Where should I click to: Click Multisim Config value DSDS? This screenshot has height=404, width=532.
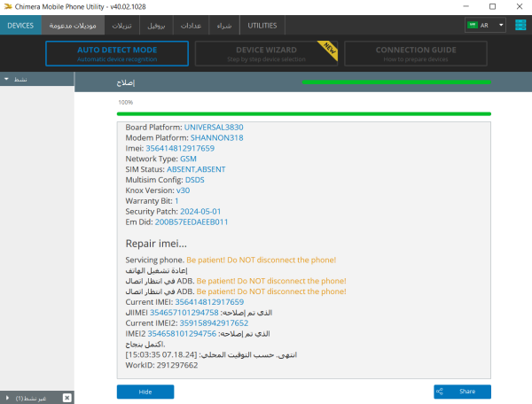(x=195, y=180)
